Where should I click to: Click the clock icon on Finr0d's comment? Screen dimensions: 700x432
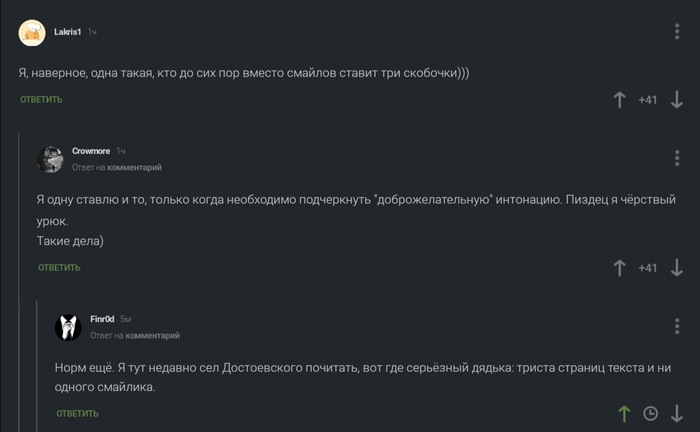click(x=650, y=413)
